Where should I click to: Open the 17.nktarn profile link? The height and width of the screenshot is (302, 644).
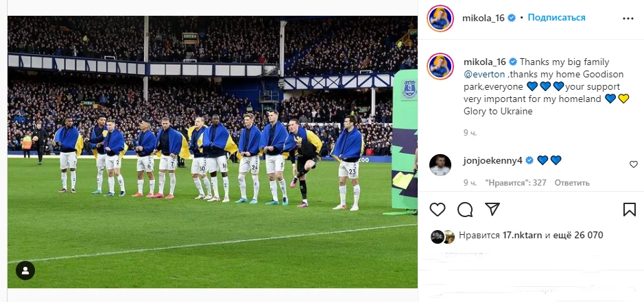522,236
